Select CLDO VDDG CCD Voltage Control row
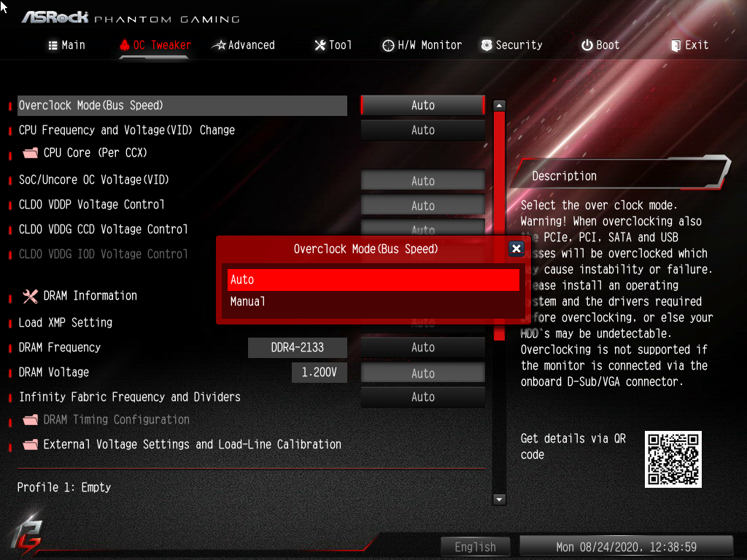The height and width of the screenshot is (560, 747). [x=103, y=229]
